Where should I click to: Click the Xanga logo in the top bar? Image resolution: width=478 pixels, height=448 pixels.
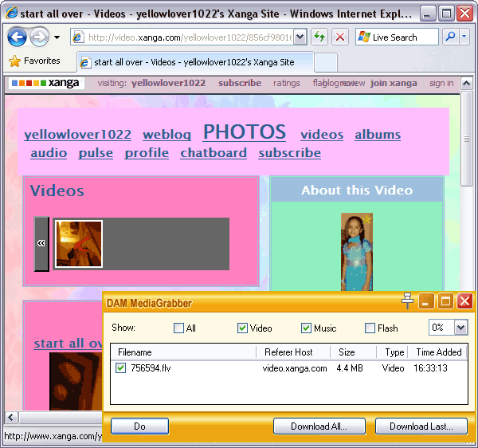pos(46,83)
